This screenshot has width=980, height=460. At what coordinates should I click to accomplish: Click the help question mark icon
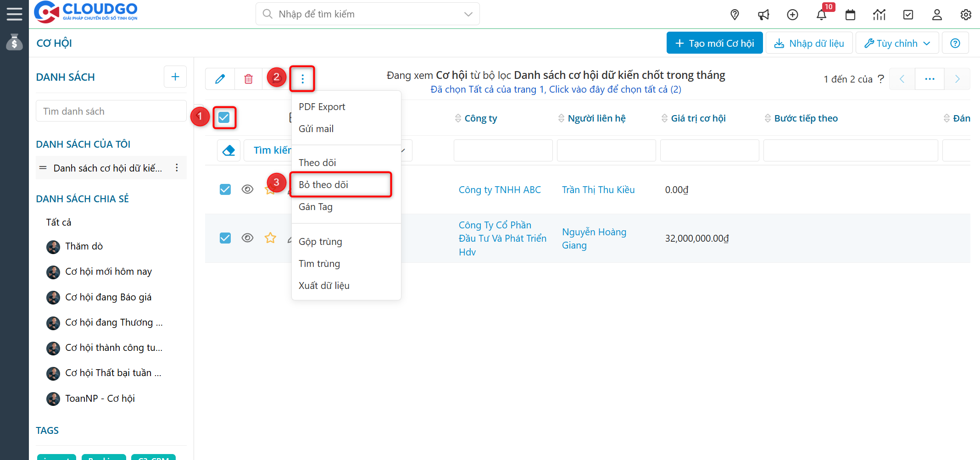pos(955,43)
